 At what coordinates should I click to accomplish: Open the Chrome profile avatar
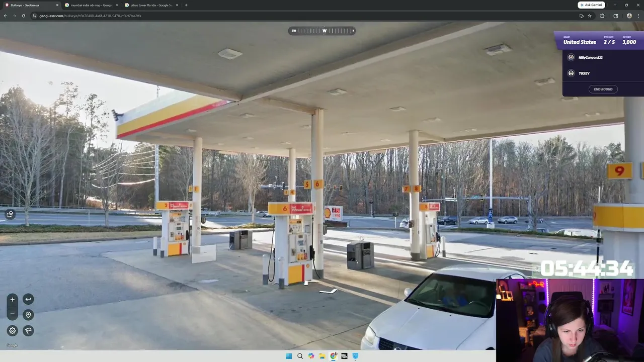629,16
